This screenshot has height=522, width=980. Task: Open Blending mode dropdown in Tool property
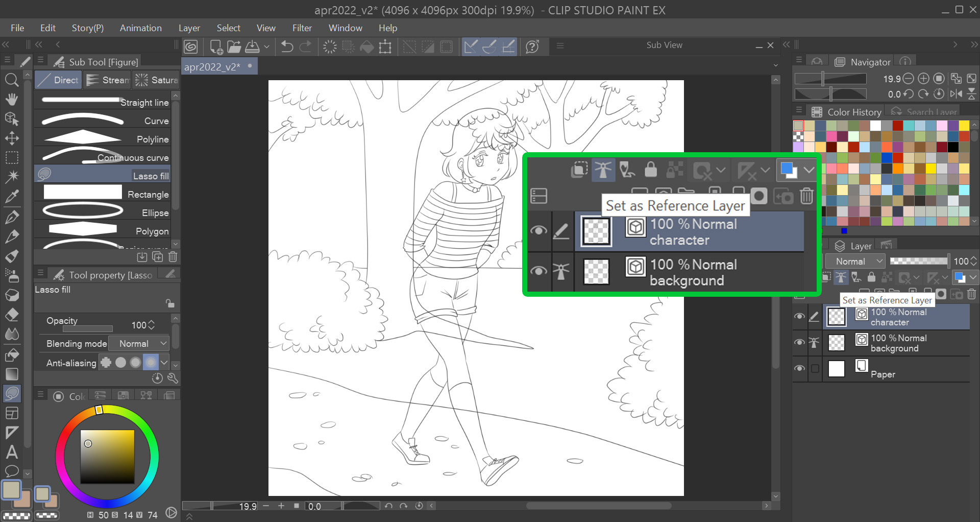(139, 344)
